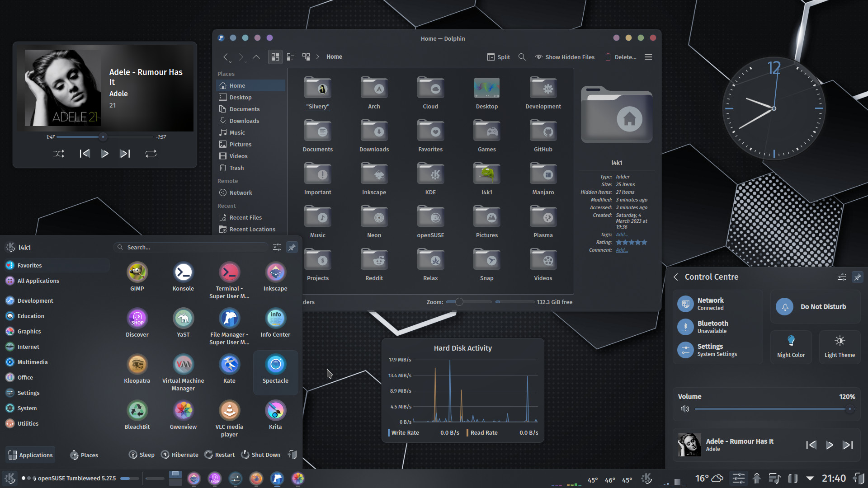
Task: Switch to Light Theme
Action: coord(840,347)
